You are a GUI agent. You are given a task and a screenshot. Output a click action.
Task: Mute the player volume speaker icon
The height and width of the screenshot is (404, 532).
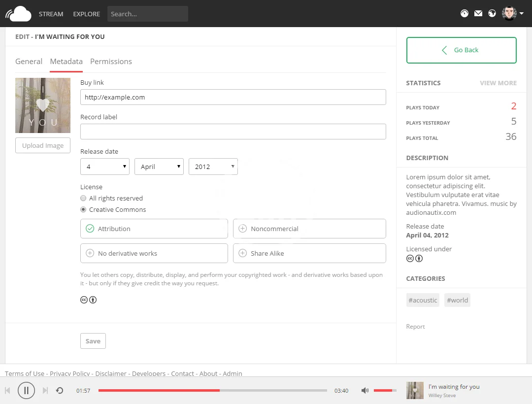pyautogui.click(x=365, y=391)
